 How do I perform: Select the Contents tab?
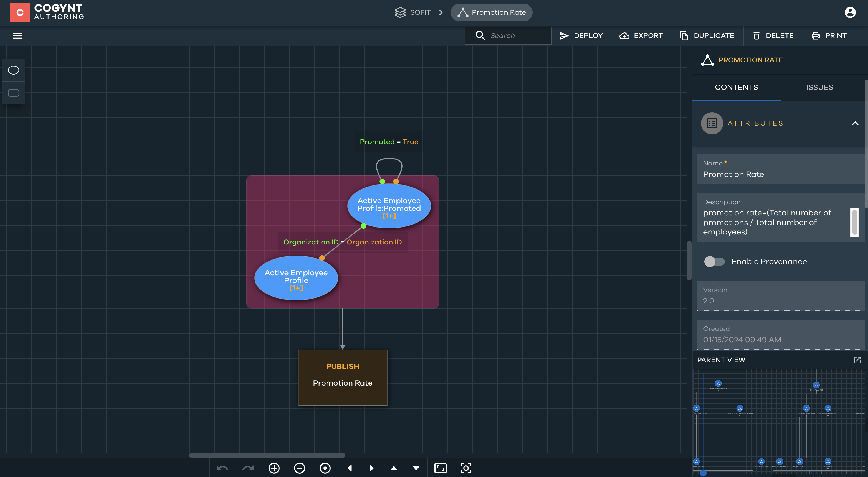(x=736, y=87)
